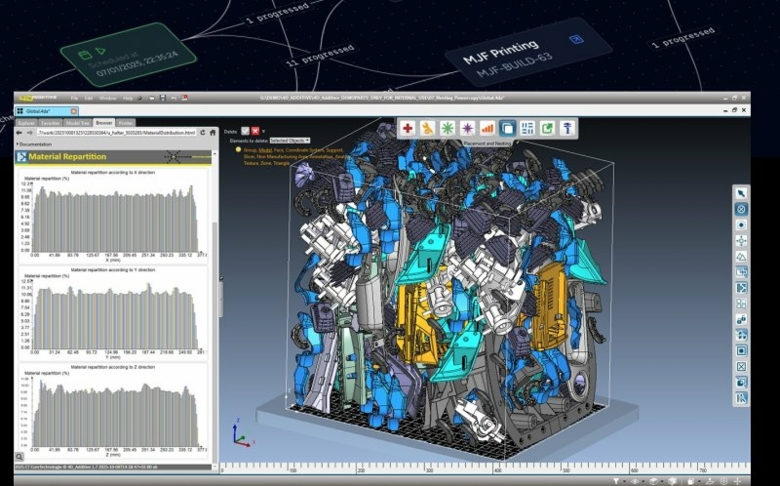Open the orange bar chart analysis tool
780x486 pixels.
click(x=487, y=128)
